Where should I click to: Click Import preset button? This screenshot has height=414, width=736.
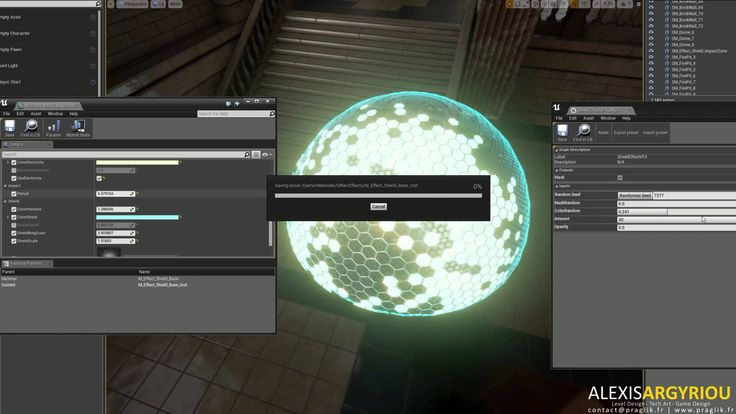[x=655, y=133]
